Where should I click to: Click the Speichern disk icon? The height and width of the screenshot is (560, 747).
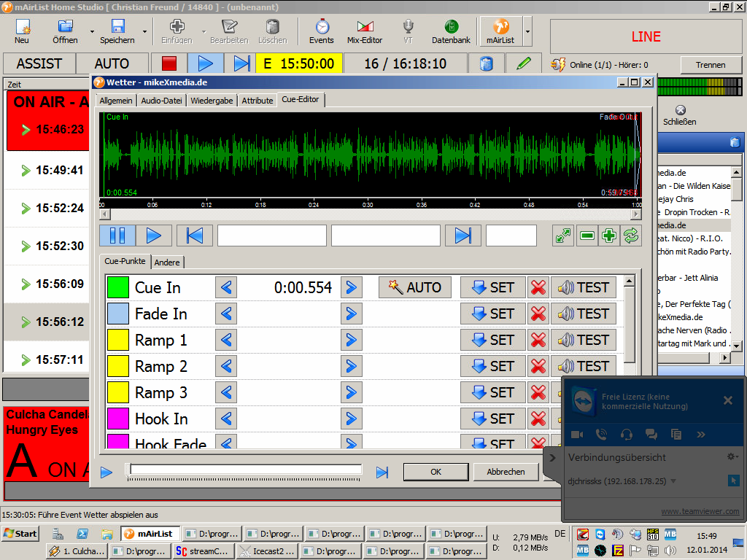coord(117,31)
